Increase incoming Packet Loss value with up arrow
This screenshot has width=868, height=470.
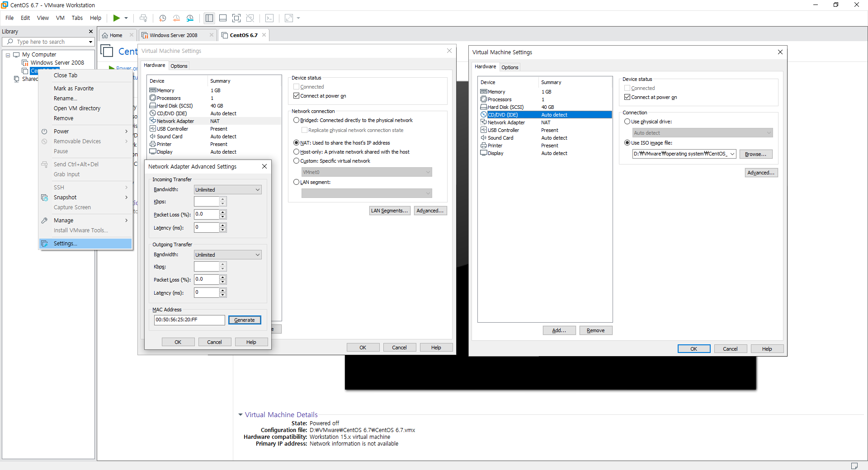[222, 212]
